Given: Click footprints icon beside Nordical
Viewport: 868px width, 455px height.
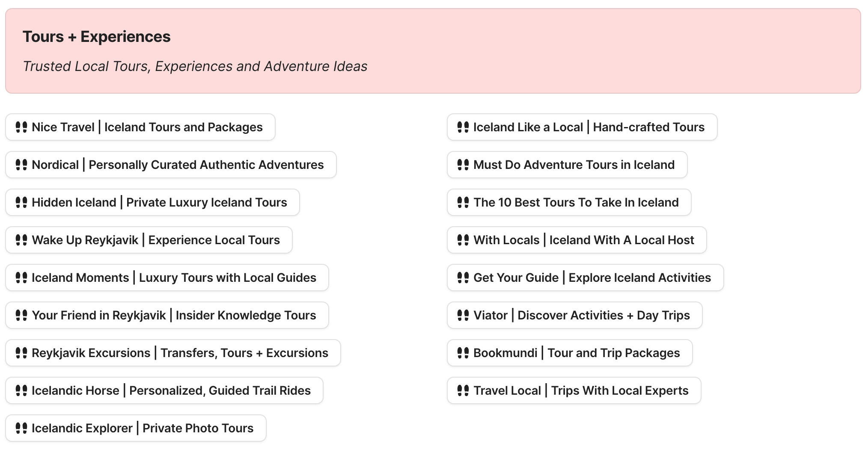Looking at the screenshot, I should point(21,165).
